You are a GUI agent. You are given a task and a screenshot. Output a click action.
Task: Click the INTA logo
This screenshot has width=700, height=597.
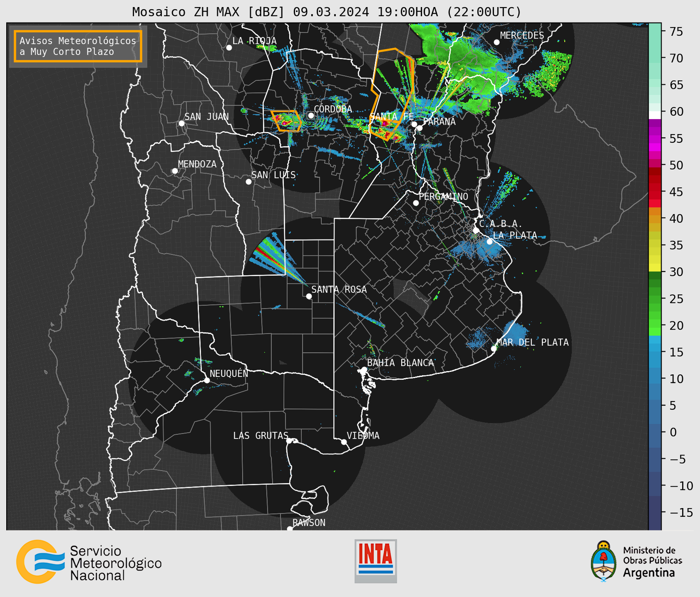tap(376, 561)
